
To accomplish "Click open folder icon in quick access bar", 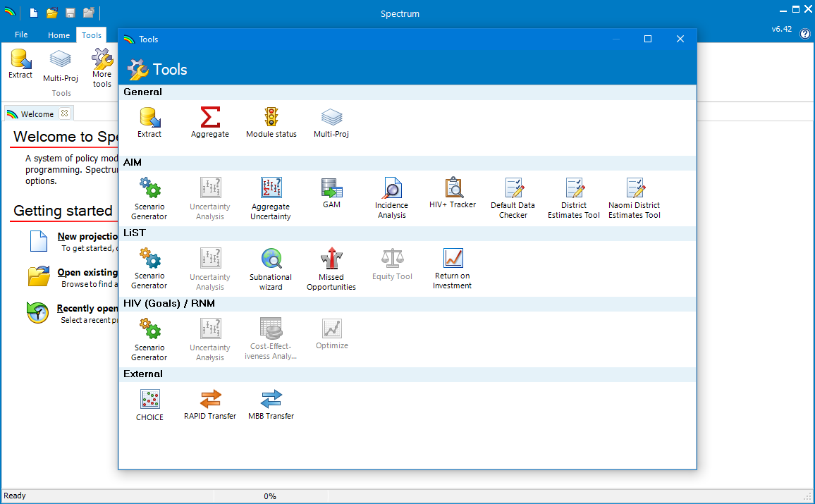I will [51, 13].
